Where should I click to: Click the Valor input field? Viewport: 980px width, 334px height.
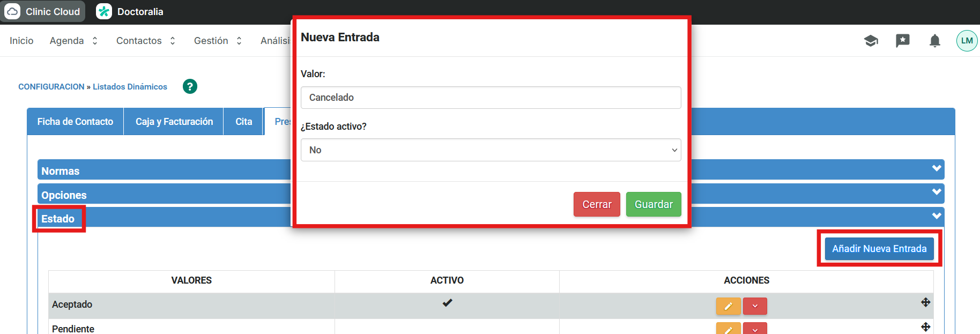[491, 98]
